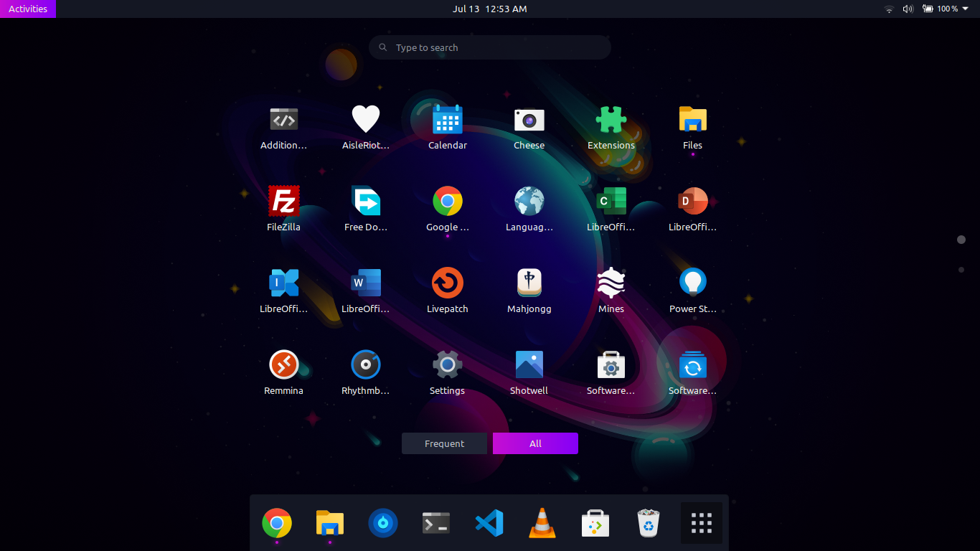Screen dimensions: 980x551
Task: Open Settings from the app grid
Action: pos(447,364)
